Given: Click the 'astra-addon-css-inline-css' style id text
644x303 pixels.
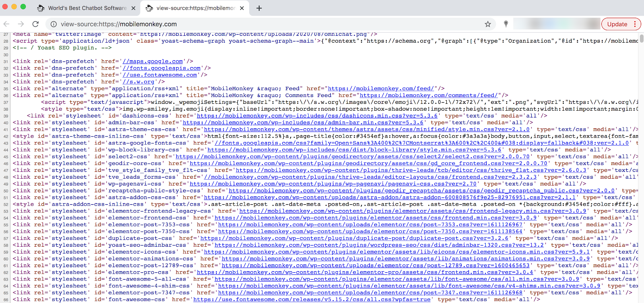Looking at the screenshot, I should click(x=98, y=204).
